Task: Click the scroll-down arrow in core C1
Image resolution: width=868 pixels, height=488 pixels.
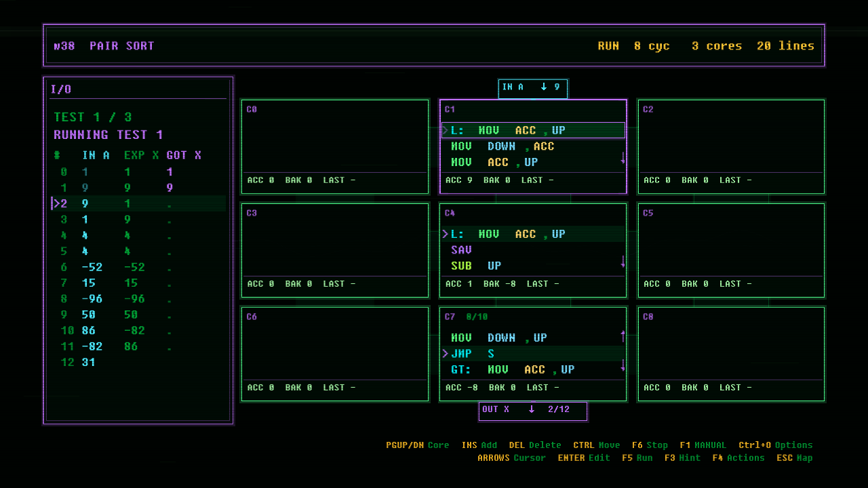Action: pyautogui.click(x=623, y=158)
